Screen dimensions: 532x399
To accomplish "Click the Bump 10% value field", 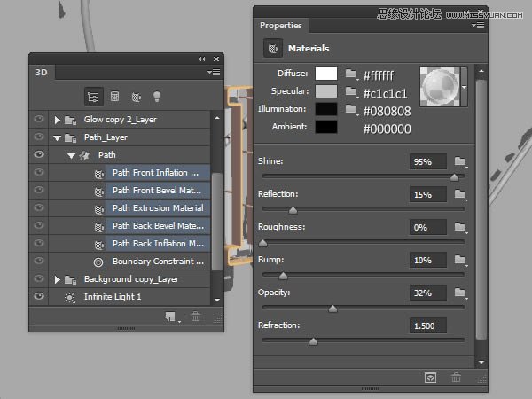I will [428, 260].
